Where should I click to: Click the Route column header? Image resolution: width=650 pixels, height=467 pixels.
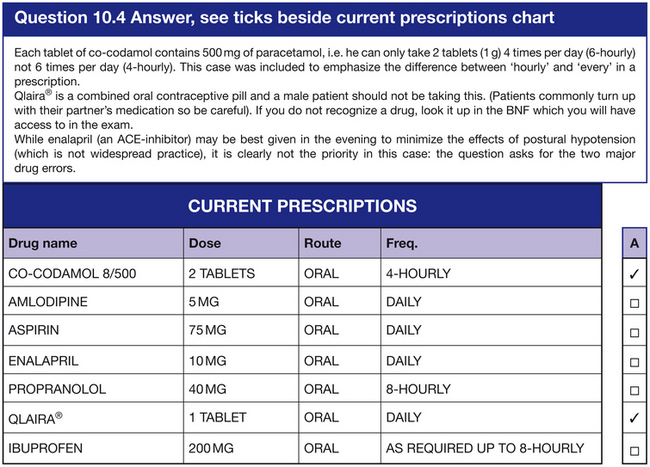coord(322,243)
